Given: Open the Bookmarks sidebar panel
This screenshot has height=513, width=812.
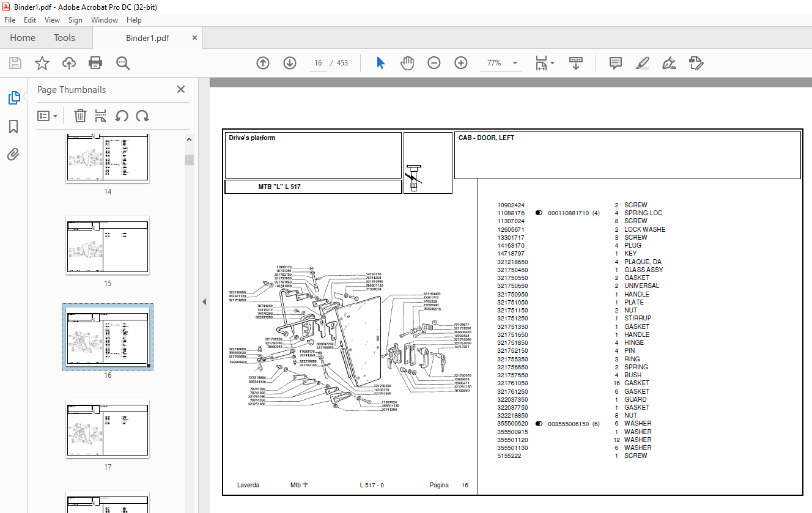Looking at the screenshot, I should 13,127.
